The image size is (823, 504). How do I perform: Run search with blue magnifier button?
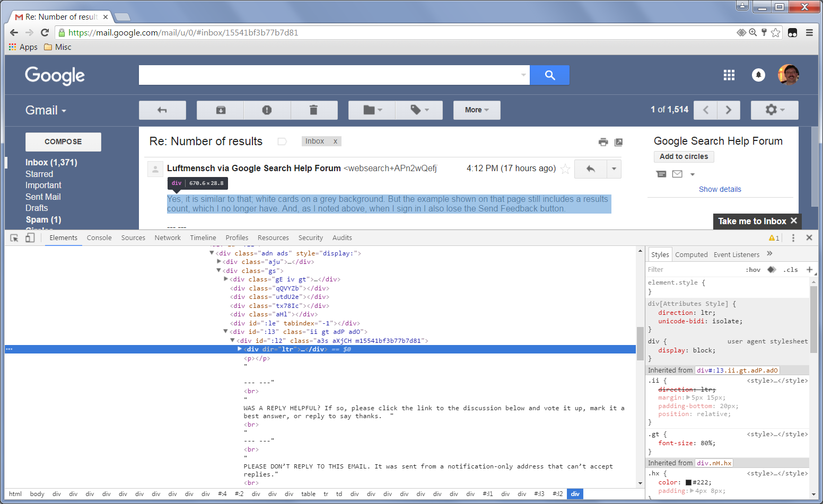[x=550, y=75]
